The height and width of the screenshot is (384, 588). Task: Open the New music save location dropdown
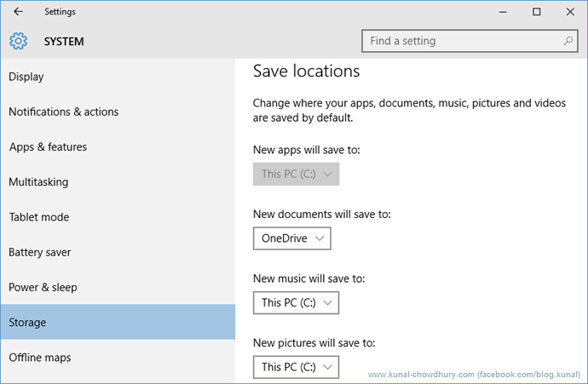(296, 302)
